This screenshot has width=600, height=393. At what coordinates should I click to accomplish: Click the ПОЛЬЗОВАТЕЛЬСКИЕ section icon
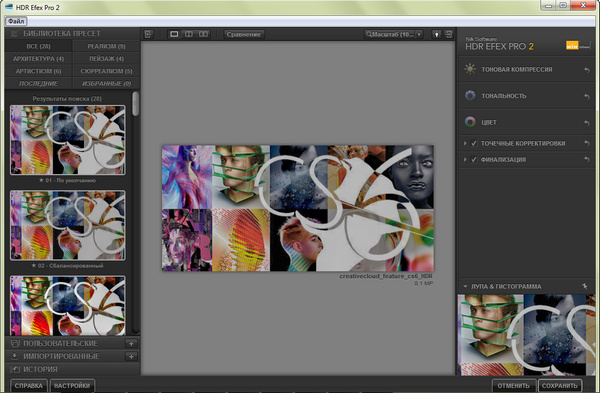click(x=15, y=343)
